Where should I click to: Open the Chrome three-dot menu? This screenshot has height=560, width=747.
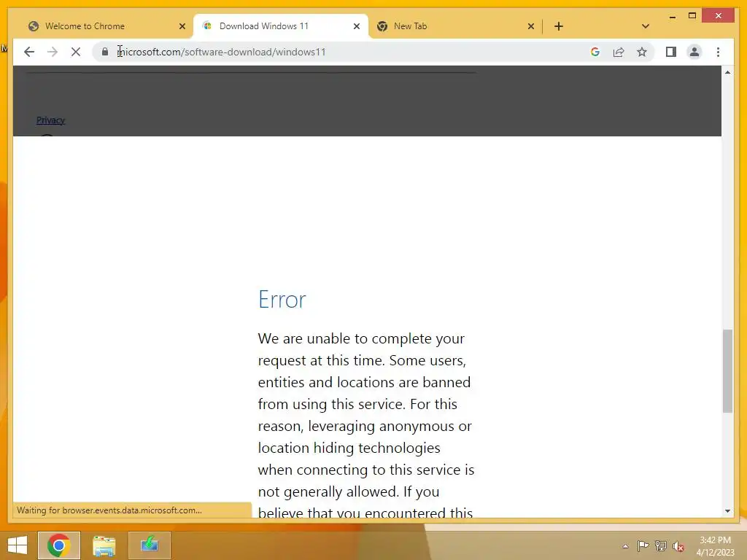[x=718, y=52]
